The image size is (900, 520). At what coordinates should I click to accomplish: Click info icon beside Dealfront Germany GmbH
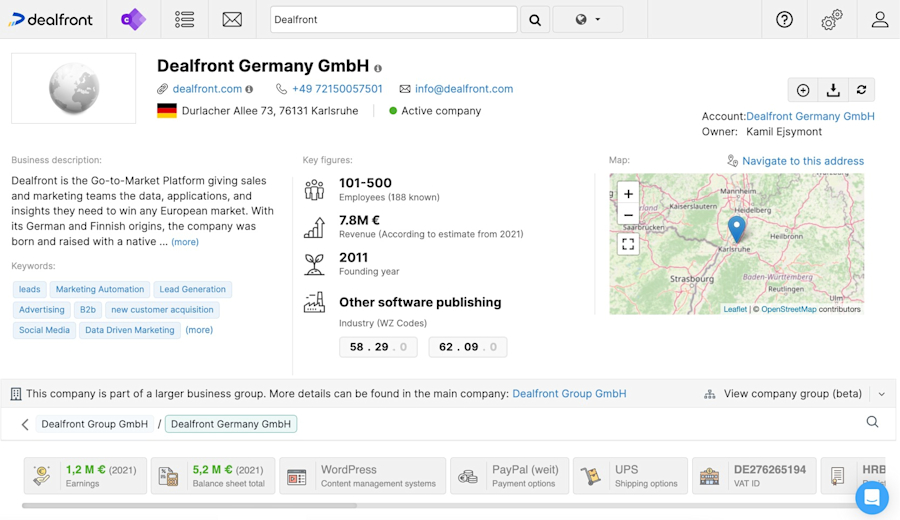[x=378, y=68]
